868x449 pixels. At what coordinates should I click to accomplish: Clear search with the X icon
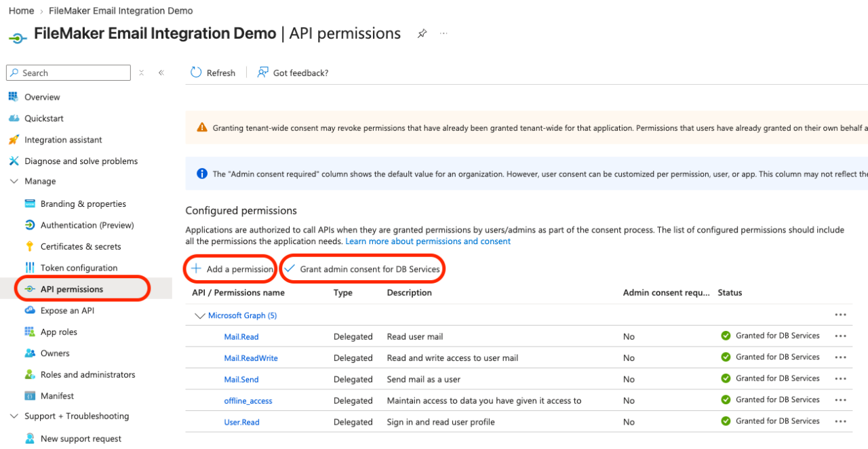[x=142, y=73]
